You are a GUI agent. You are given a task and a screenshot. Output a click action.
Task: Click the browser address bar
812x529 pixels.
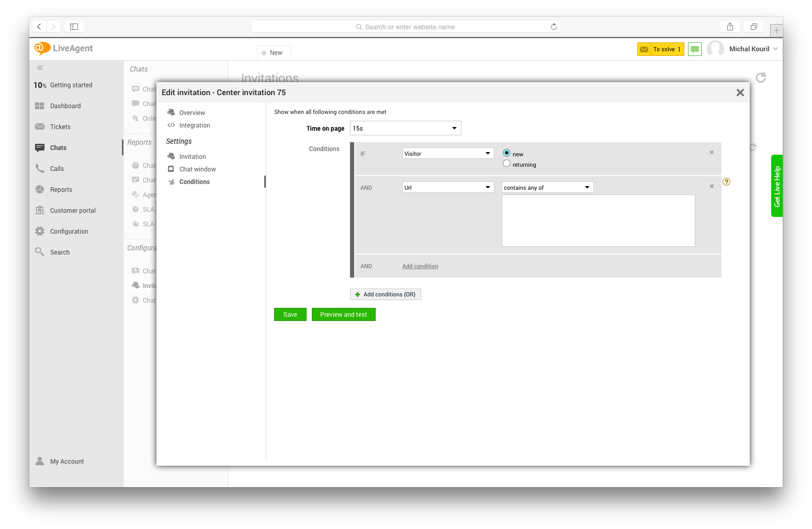(x=405, y=27)
